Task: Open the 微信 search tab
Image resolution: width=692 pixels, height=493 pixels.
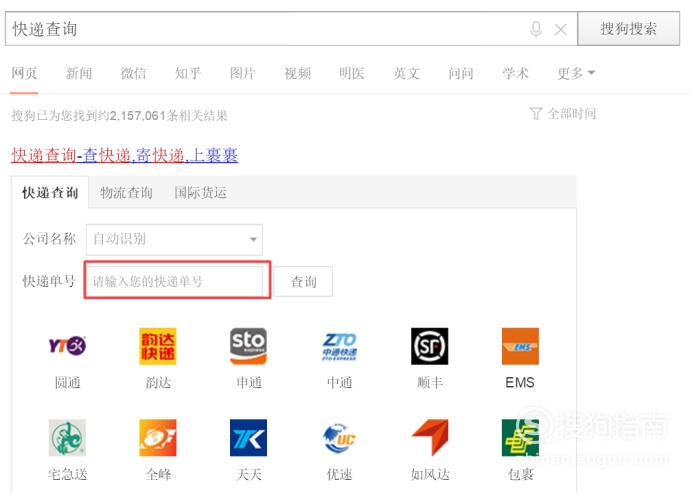Action: tap(133, 73)
